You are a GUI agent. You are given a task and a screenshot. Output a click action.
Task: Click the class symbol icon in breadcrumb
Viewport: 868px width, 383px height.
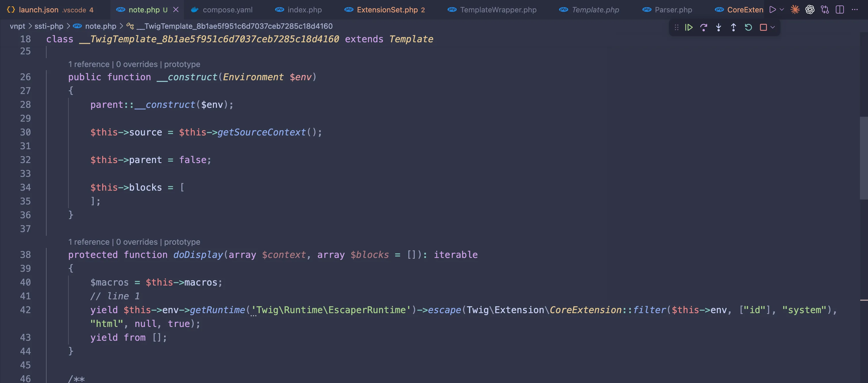pyautogui.click(x=130, y=26)
